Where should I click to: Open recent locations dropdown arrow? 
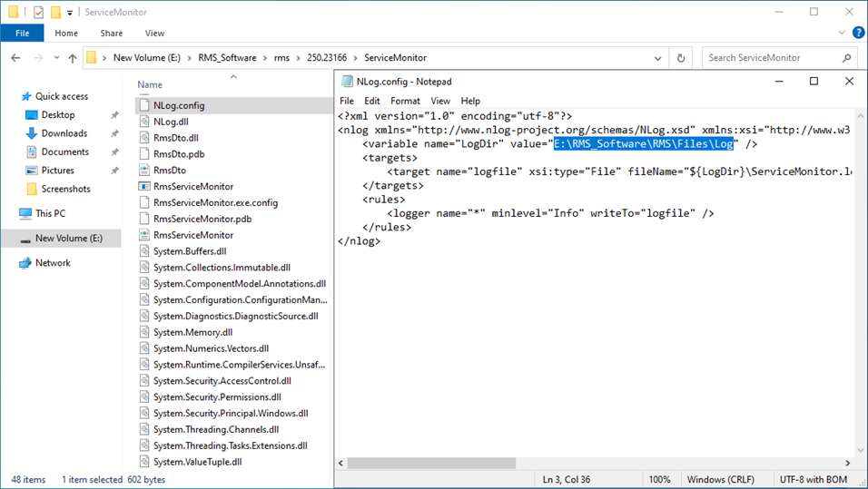coord(56,57)
